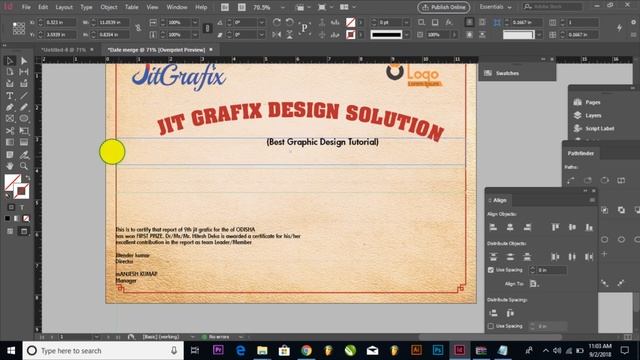Click the Stroke swatch in toolbox
The image size is (640, 360).
pyautogui.click(x=22, y=191)
